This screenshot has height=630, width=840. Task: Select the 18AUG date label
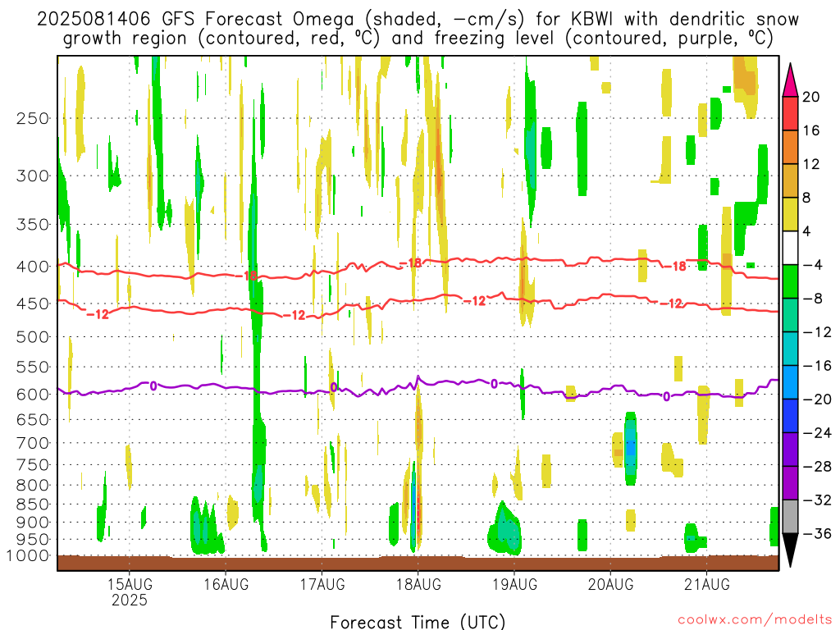point(418,584)
